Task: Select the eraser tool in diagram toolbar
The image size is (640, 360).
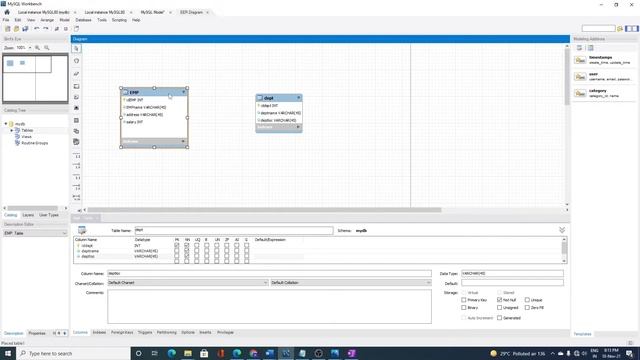Action: (76, 74)
